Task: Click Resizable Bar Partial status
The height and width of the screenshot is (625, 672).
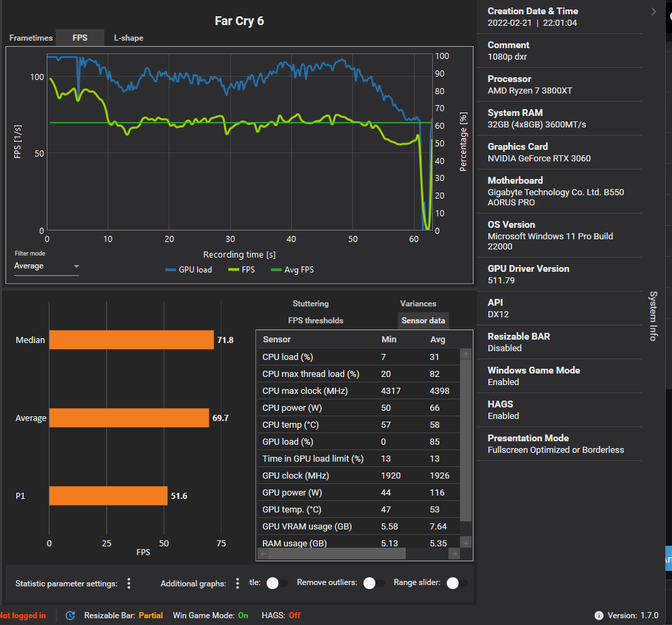Action: [123, 616]
